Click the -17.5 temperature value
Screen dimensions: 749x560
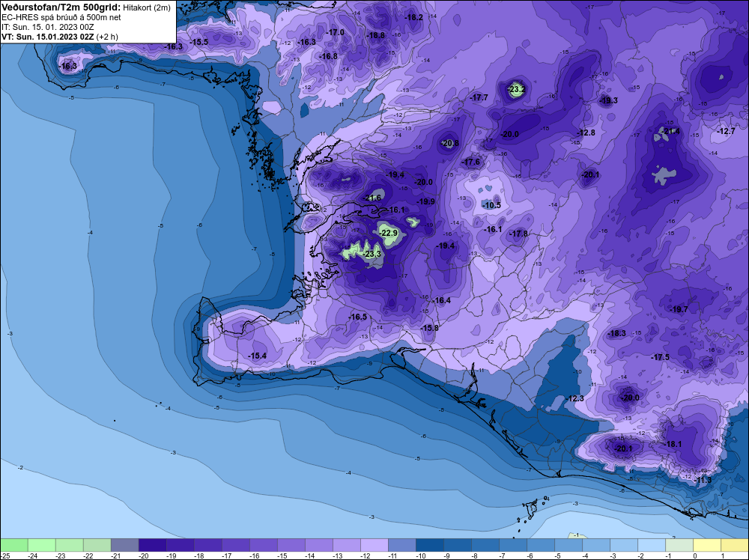point(660,357)
